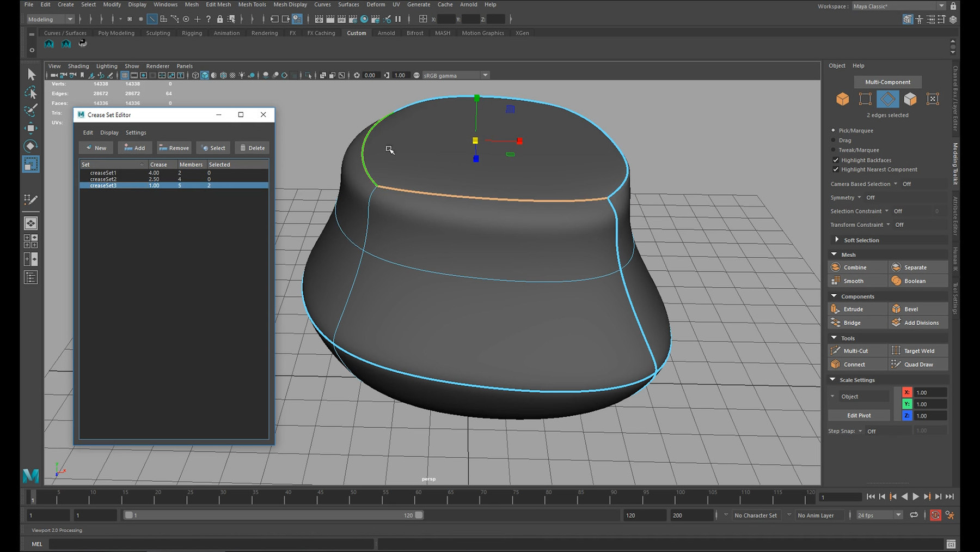
Task: Open the Boolean mesh tool
Action: tap(918, 281)
